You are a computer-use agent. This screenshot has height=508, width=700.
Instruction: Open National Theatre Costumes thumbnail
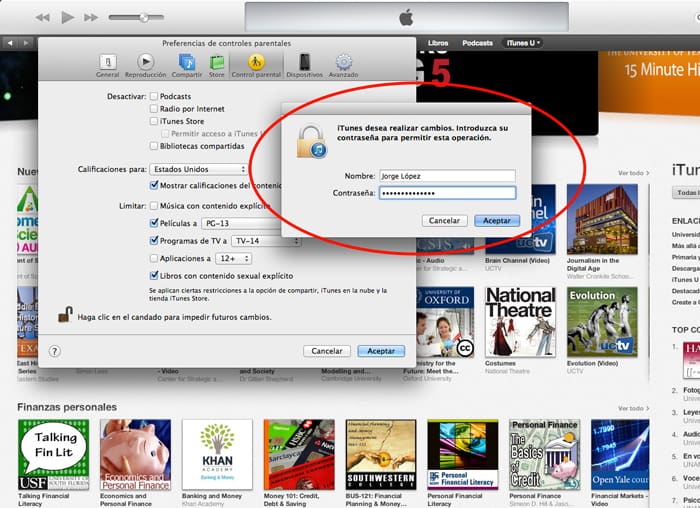coord(521,321)
